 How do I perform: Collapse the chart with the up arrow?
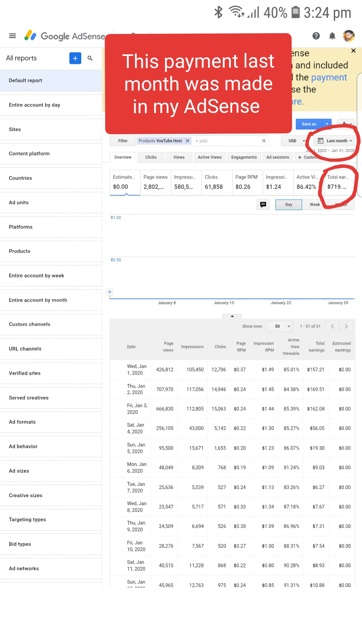pyautogui.click(x=232, y=316)
